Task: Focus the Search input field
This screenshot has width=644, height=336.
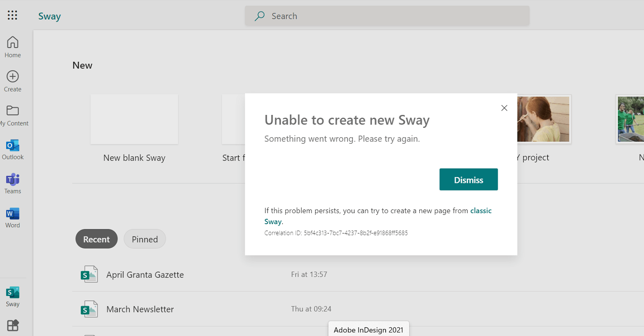Action: [x=387, y=16]
